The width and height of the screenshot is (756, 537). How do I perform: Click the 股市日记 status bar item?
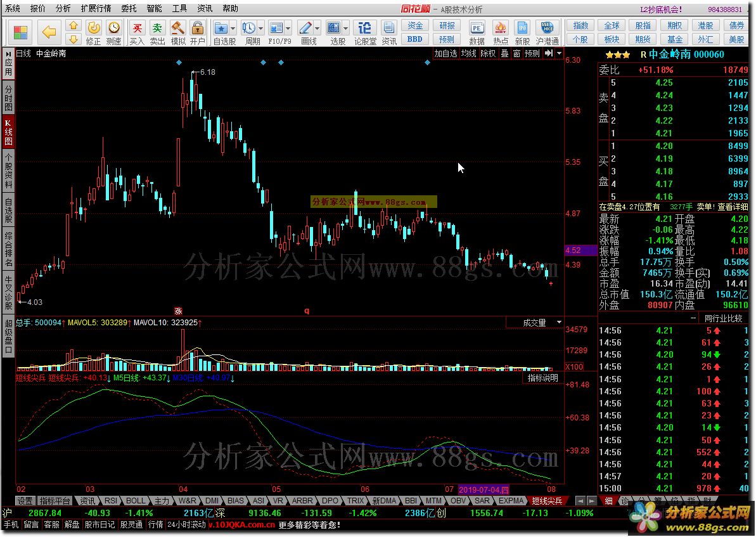(x=99, y=524)
